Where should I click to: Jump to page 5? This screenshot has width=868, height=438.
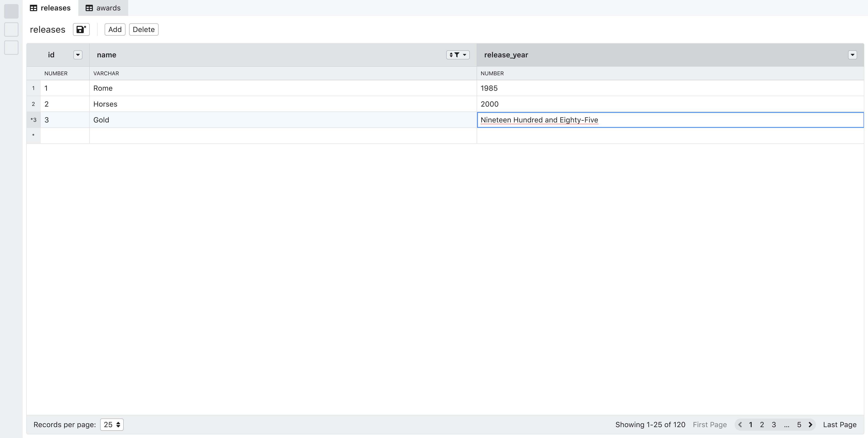point(799,425)
